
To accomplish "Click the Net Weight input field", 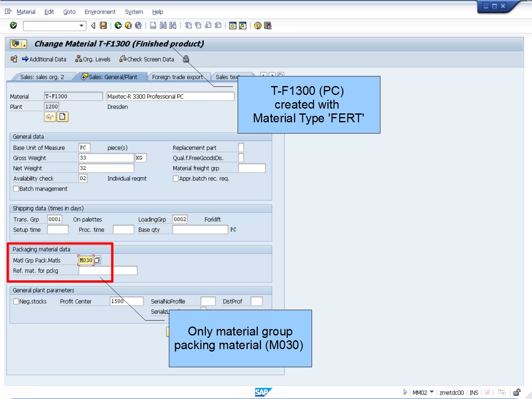I will point(106,168).
